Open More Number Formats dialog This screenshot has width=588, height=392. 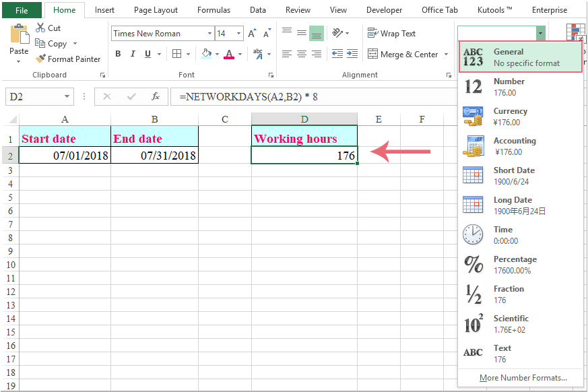tap(523, 378)
